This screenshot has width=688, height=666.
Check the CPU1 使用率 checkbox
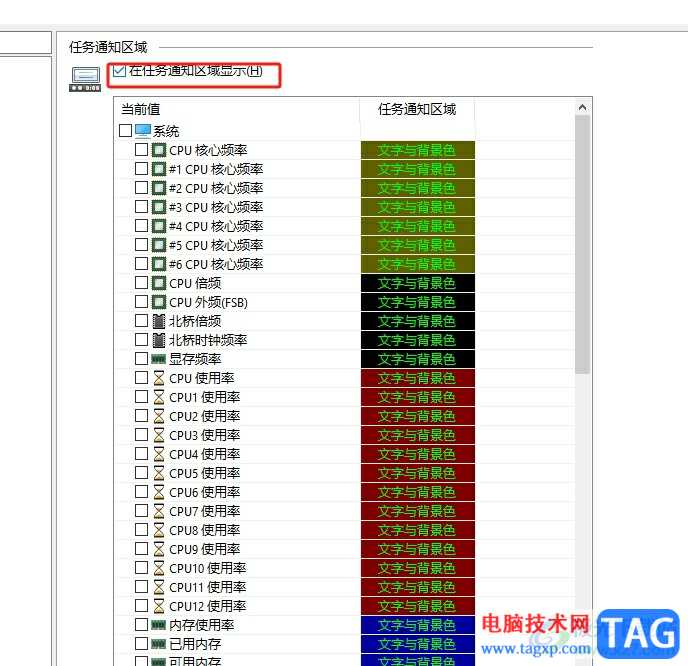tap(141, 397)
